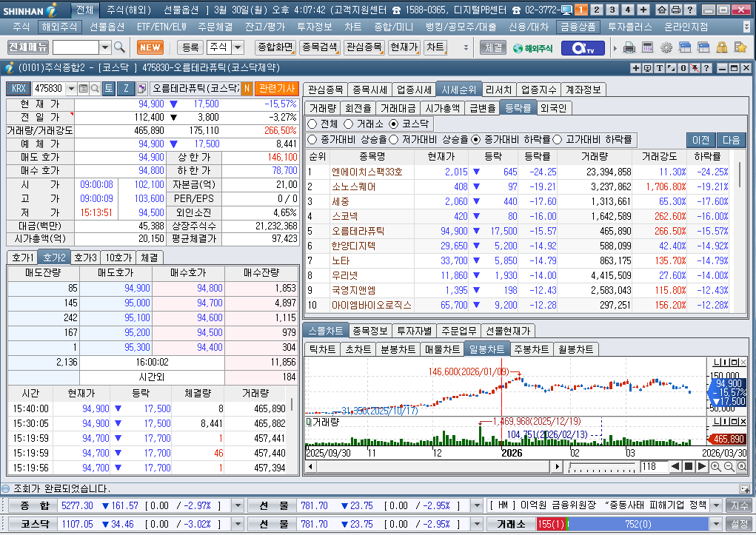Click the 설정 button in bottom bar
Image resolution: width=756 pixels, height=535 pixels.
739,524
